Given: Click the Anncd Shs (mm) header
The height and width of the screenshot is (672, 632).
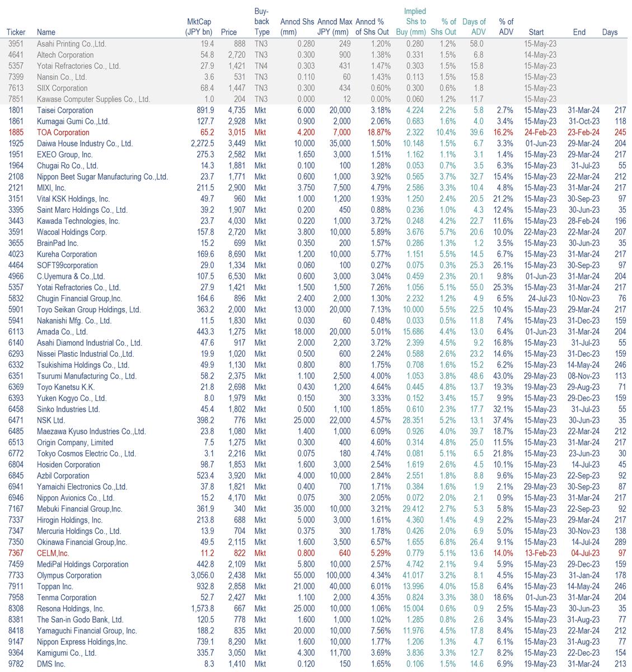Looking at the screenshot, I should (x=297, y=27).
